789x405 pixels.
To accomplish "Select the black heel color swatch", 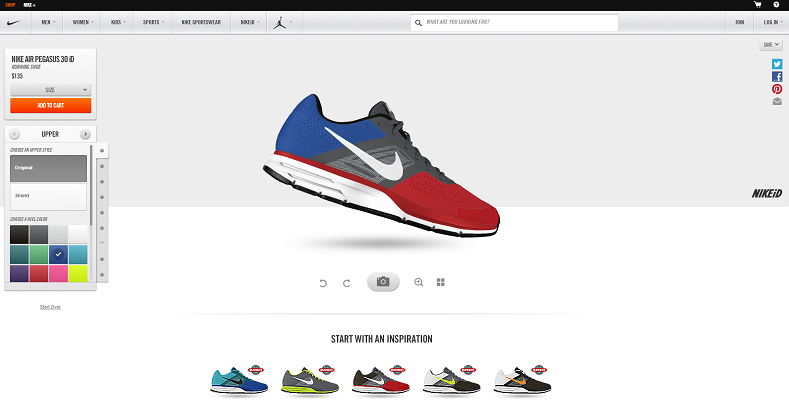I will [19, 234].
